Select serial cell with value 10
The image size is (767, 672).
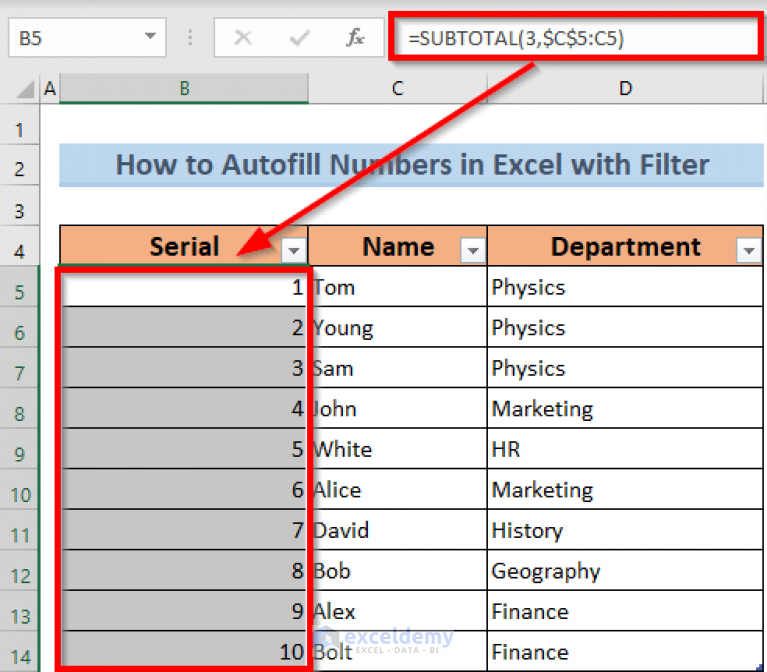184,652
